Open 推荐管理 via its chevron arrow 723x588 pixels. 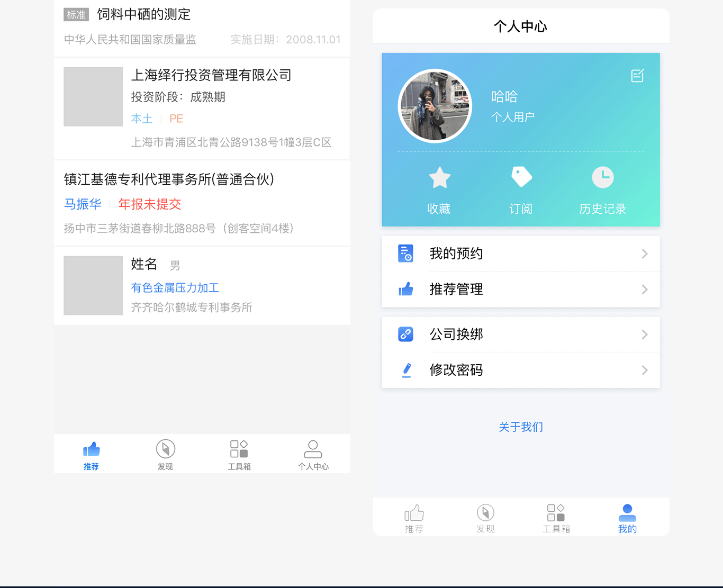(x=645, y=290)
